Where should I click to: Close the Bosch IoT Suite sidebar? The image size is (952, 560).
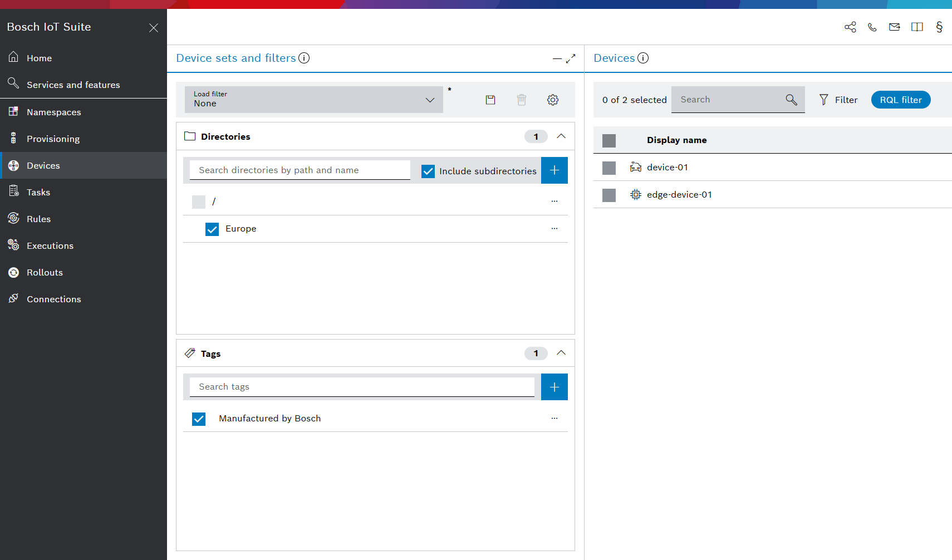[x=154, y=28]
